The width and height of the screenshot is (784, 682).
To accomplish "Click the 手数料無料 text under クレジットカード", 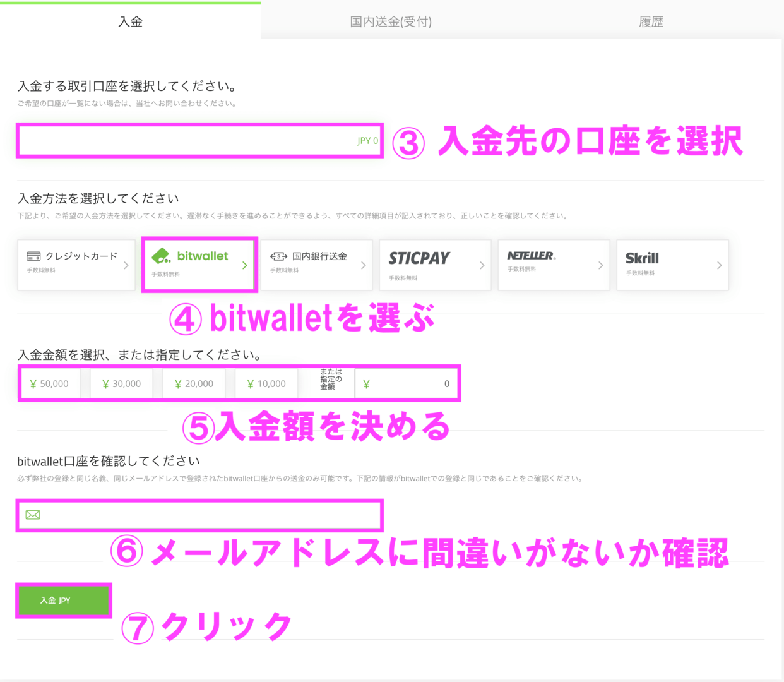I will click(x=41, y=270).
